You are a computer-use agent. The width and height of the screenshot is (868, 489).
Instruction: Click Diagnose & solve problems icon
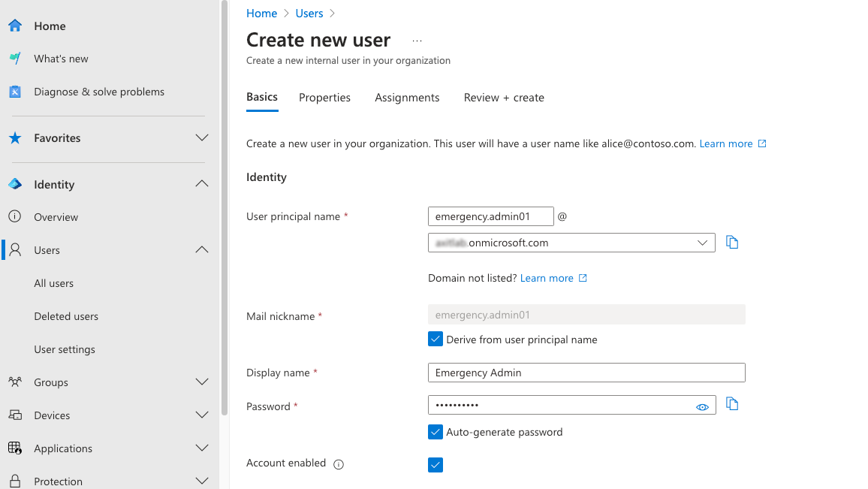15,92
